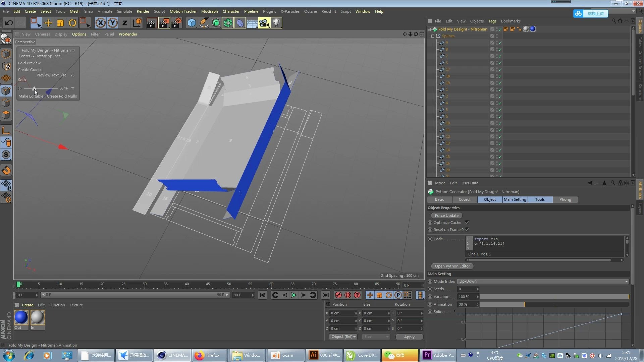This screenshot has width=644, height=362.
Task: Toggle the green checkmark of spline 9
Action: click(x=500, y=43)
